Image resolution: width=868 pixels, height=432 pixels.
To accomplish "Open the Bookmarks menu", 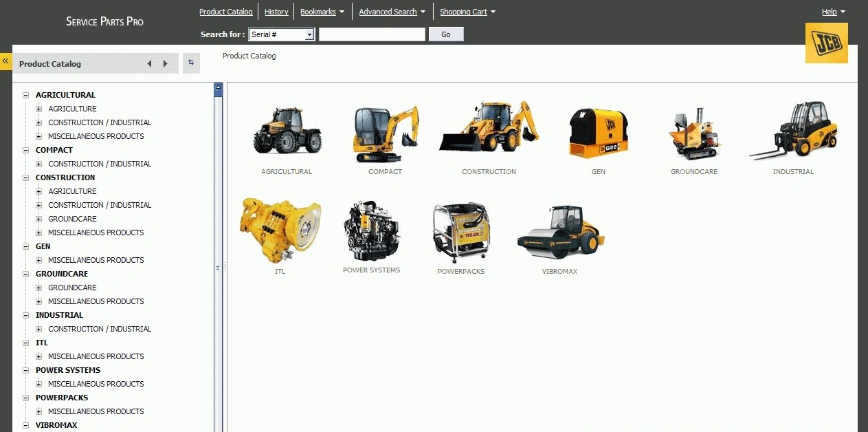I will pyautogui.click(x=322, y=12).
